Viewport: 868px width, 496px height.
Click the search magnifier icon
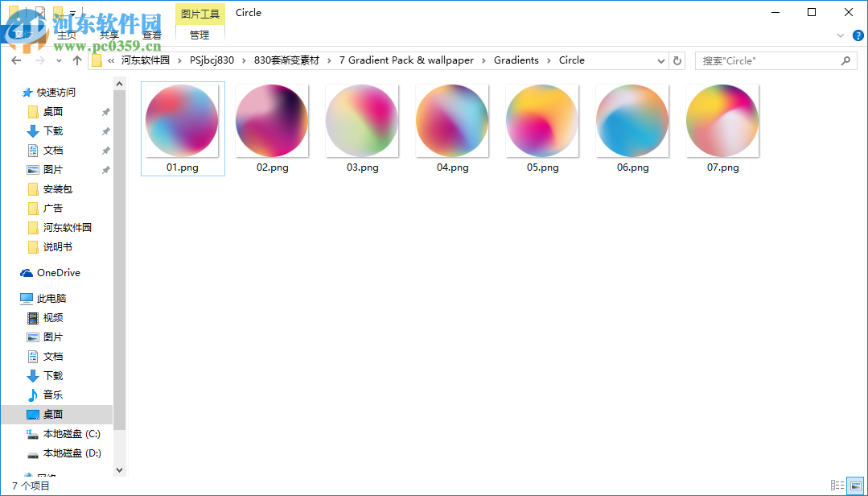[845, 61]
